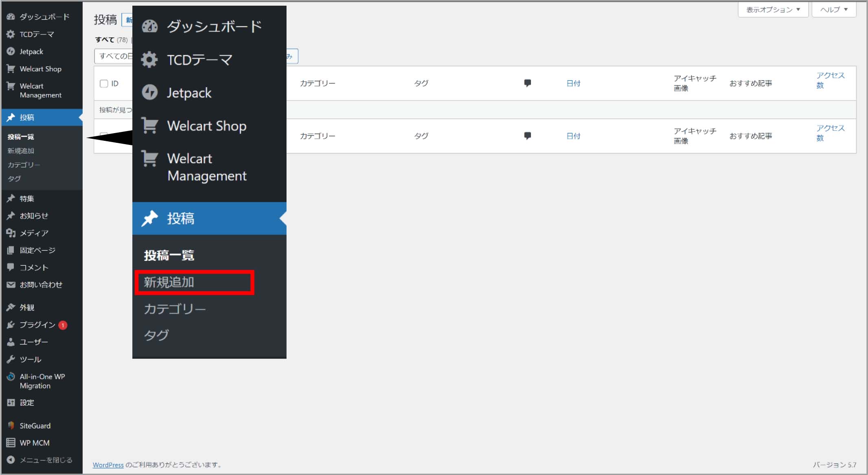
Task: Click the SiteGuard shield icon
Action: click(x=11, y=426)
